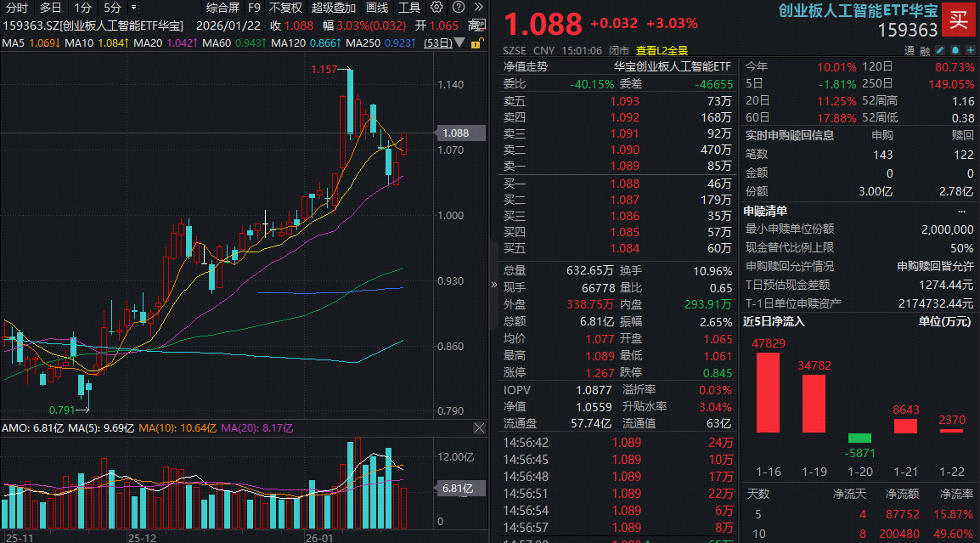The width and height of the screenshot is (980, 543).
Task: Expand the toolbar overflow chevron
Action: [478, 8]
